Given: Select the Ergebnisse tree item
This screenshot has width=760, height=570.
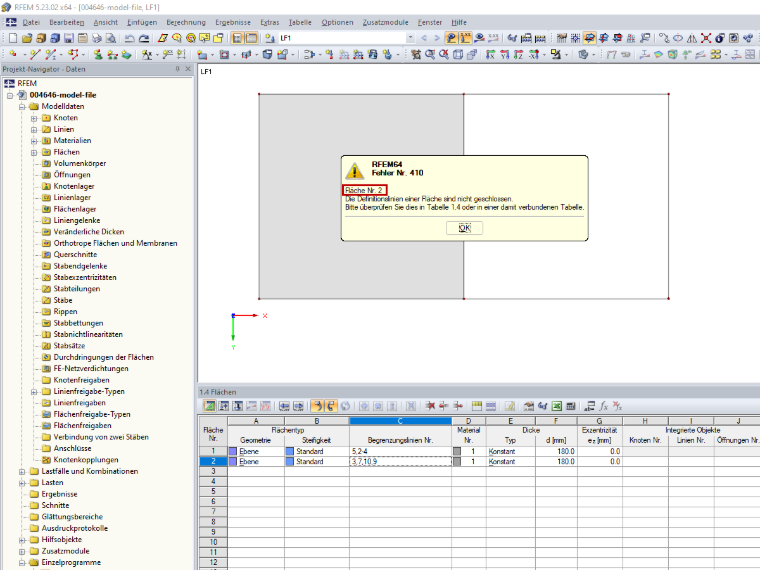Looking at the screenshot, I should [59, 494].
